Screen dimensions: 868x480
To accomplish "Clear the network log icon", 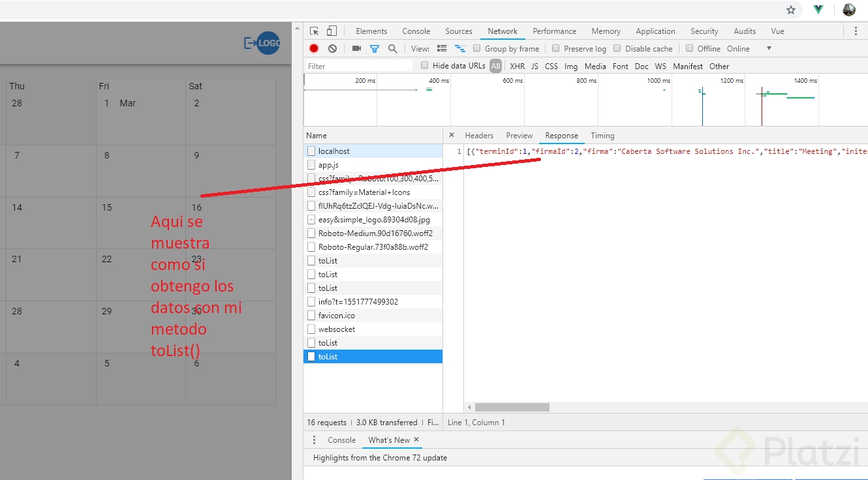I will 332,48.
